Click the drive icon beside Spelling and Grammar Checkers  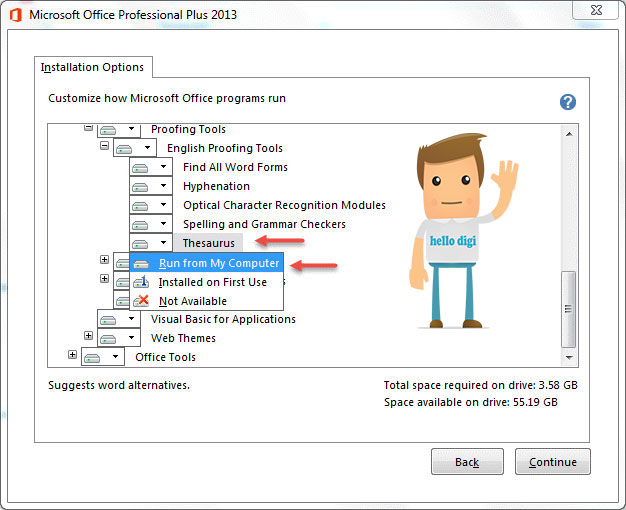coord(140,225)
